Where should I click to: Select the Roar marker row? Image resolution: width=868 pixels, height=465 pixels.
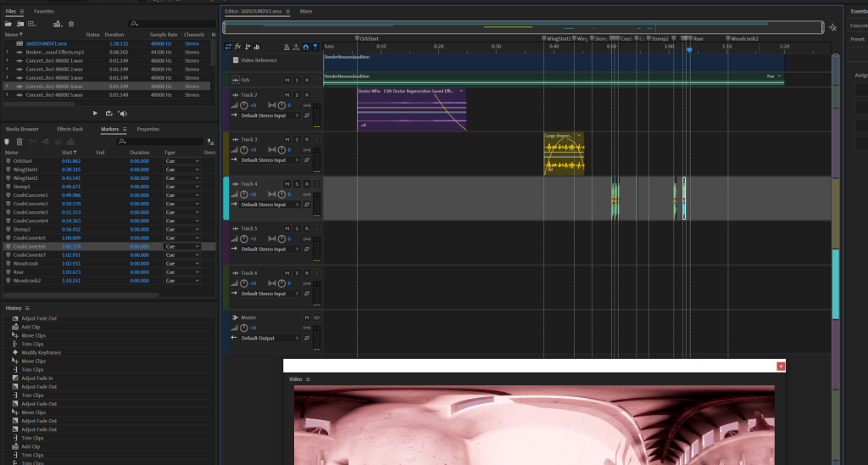point(51,272)
